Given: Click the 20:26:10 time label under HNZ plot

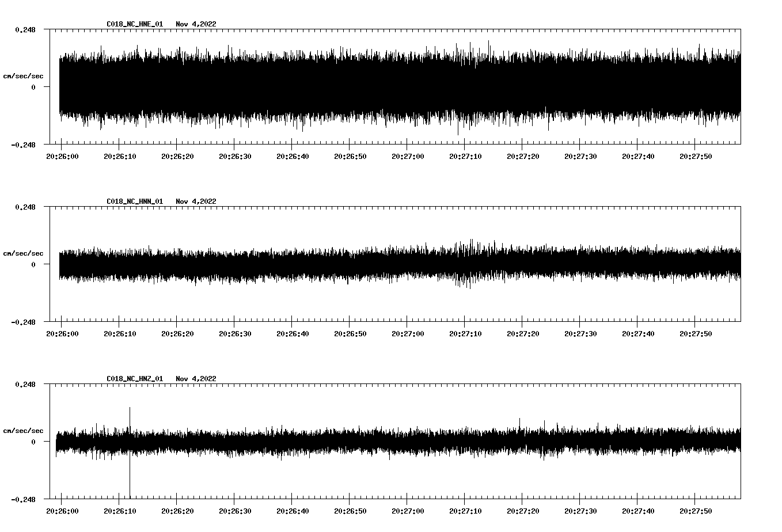Looking at the screenshot, I should click(120, 511).
